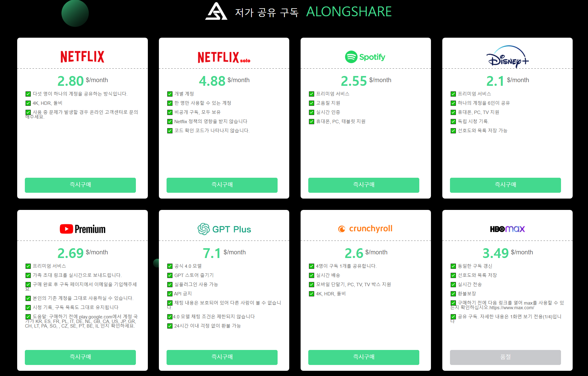The width and height of the screenshot is (588, 376).
Task: Click the 2.69 $/month YouTube price
Action: click(83, 253)
